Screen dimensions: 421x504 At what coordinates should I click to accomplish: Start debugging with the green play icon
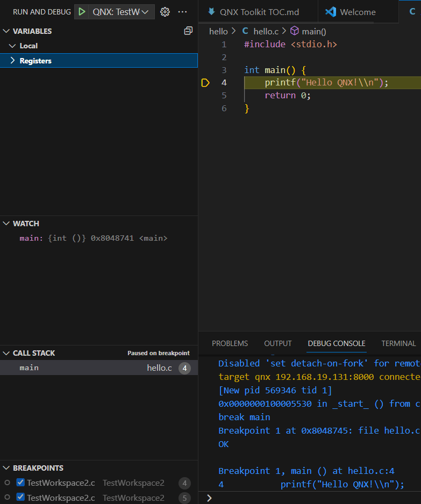click(x=82, y=12)
